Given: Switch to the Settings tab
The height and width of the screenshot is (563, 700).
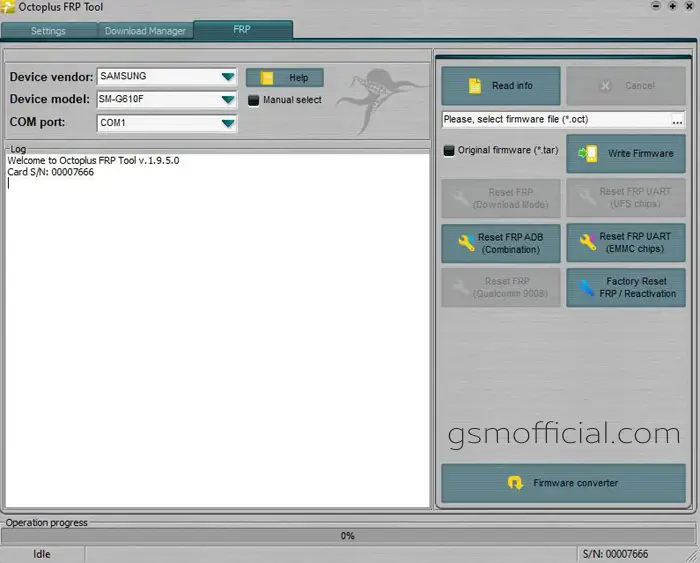Looking at the screenshot, I should pyautogui.click(x=48, y=31).
